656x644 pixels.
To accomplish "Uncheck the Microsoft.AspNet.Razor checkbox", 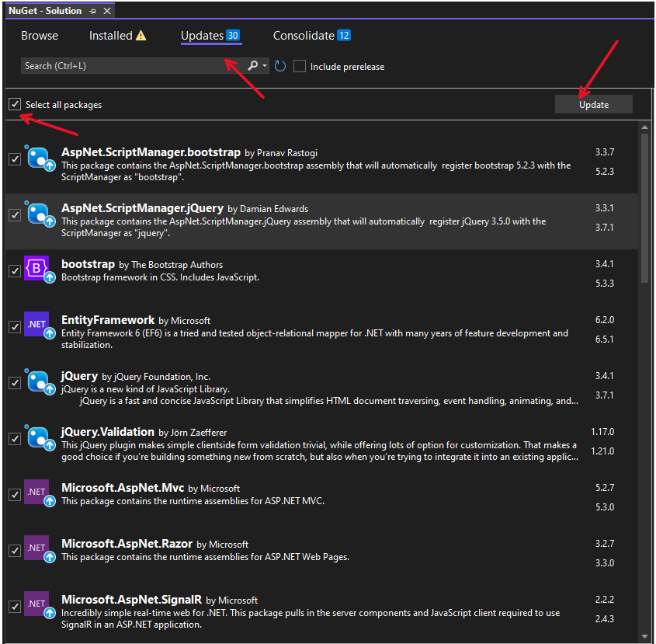I will (15, 550).
